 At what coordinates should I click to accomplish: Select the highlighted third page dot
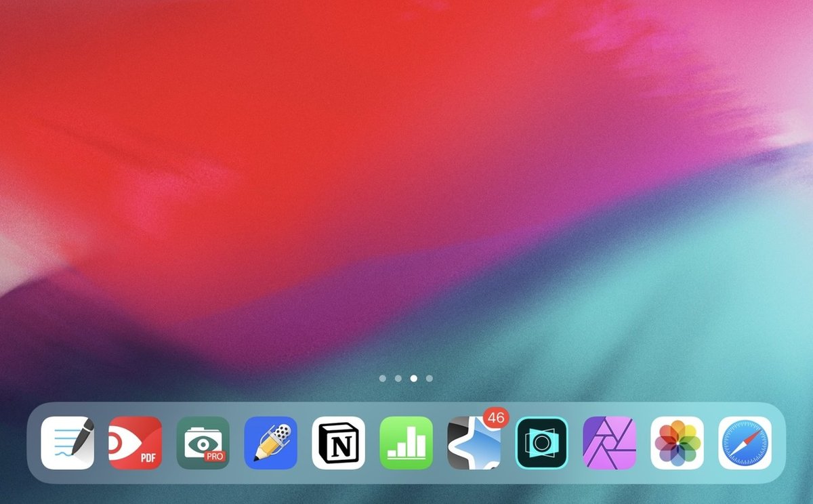[414, 379]
